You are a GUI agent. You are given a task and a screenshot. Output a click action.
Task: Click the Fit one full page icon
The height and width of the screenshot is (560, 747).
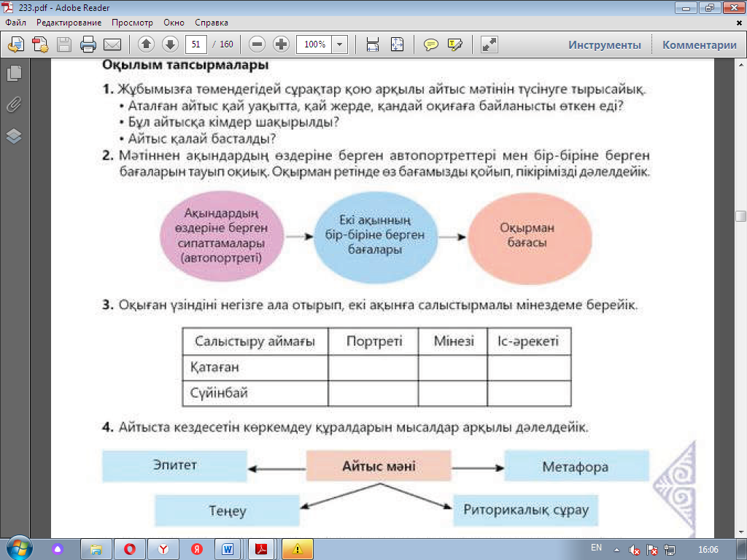(x=397, y=44)
